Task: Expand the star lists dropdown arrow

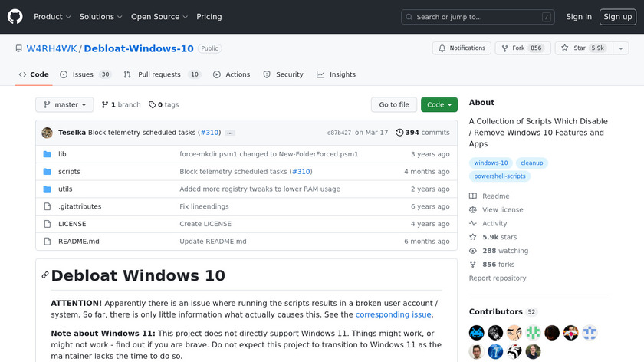Action: tap(620, 48)
